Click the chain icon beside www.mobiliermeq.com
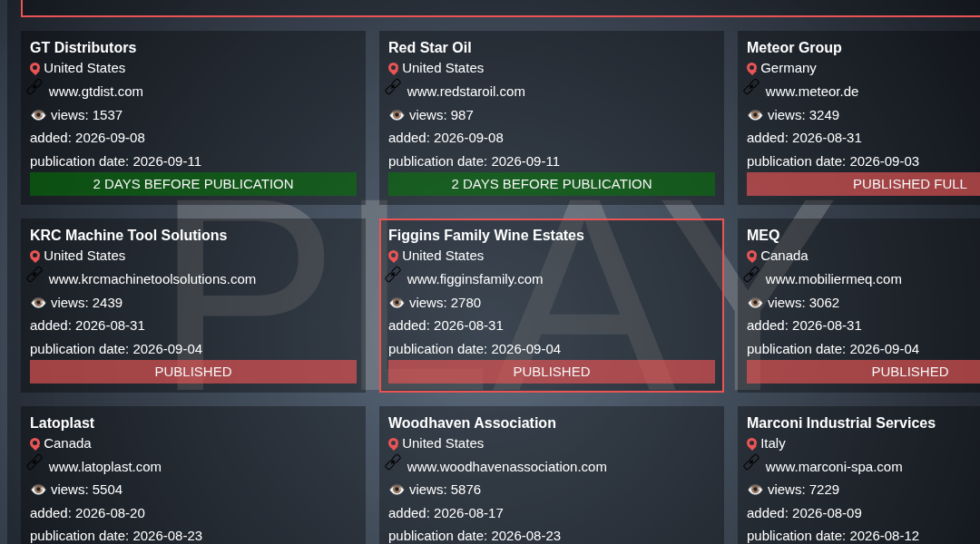The image size is (980, 544). click(x=752, y=274)
